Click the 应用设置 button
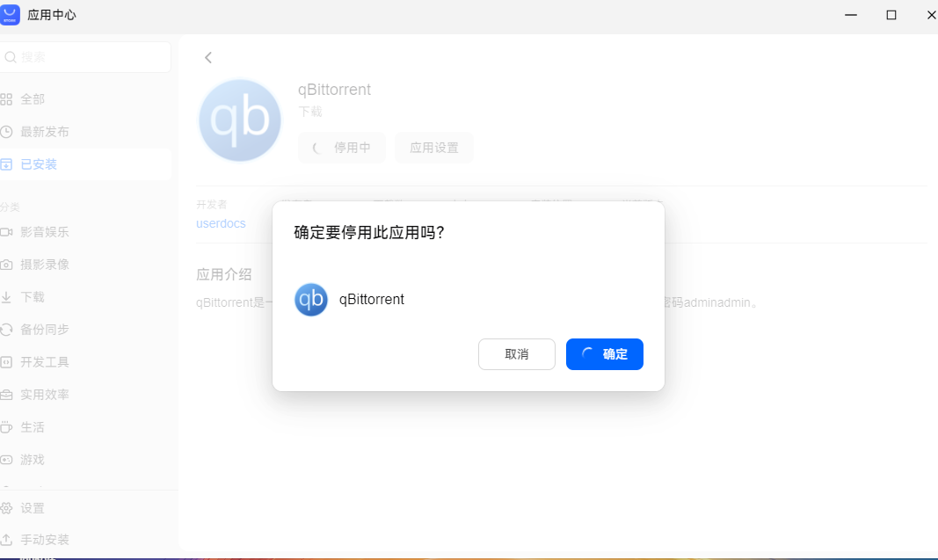 click(x=433, y=148)
